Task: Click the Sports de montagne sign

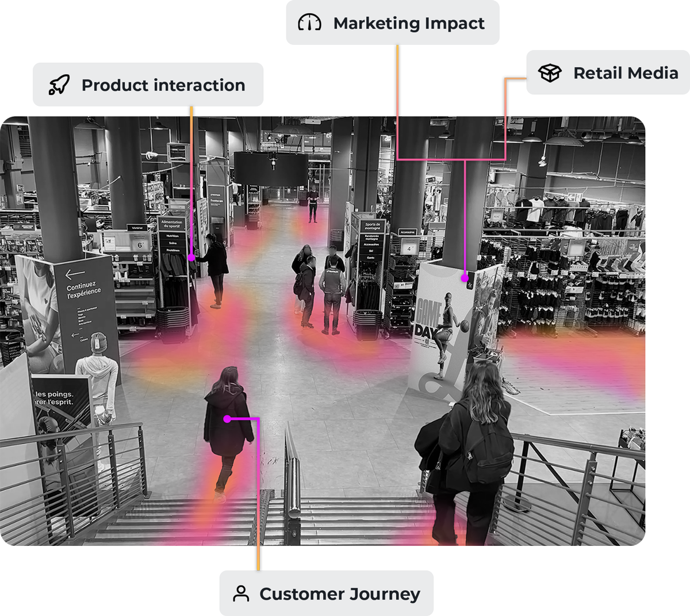Action: pyautogui.click(x=372, y=226)
